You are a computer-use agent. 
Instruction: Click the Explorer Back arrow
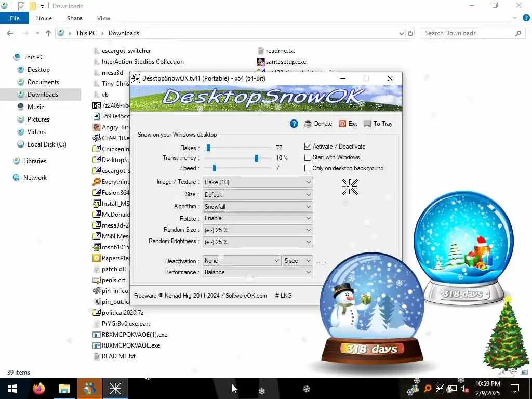coord(10,33)
